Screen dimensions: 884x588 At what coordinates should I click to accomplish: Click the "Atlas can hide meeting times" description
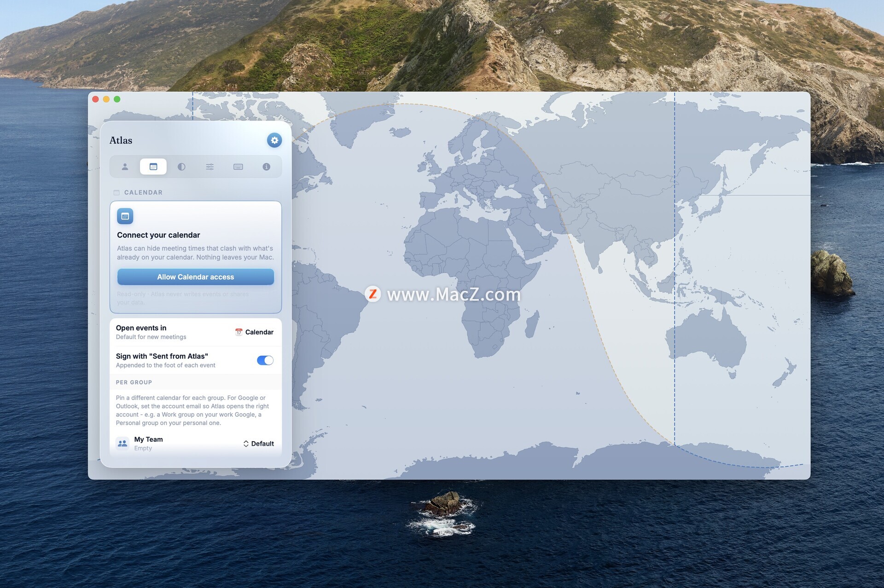pos(195,253)
